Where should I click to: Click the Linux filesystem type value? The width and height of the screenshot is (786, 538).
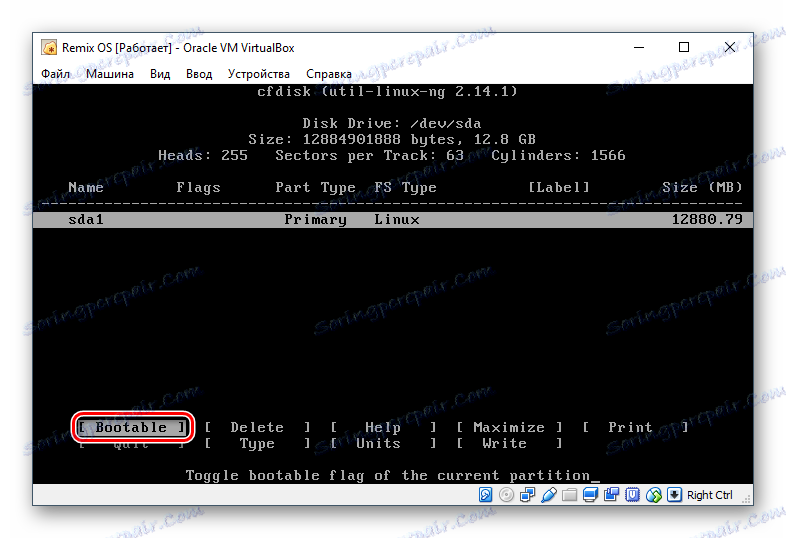coord(397,220)
